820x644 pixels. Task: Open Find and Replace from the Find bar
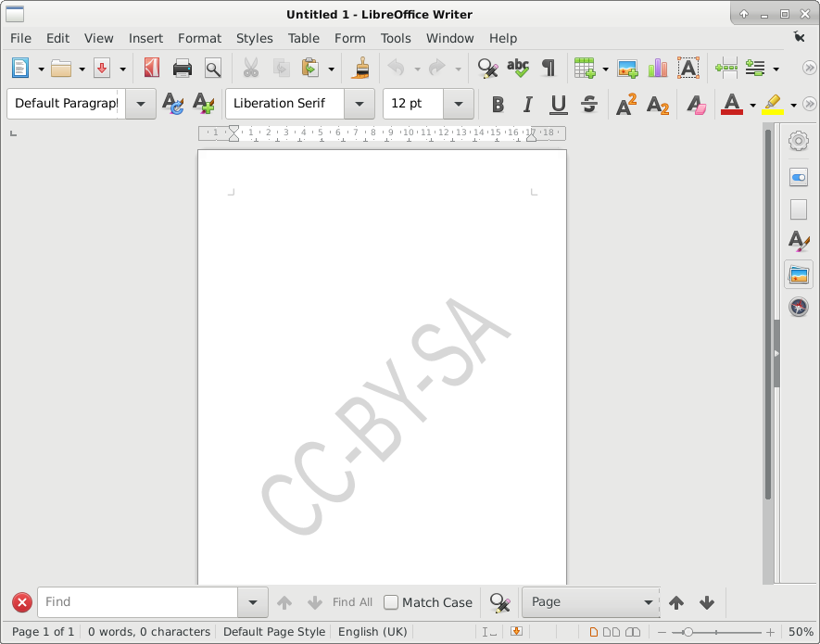500,602
